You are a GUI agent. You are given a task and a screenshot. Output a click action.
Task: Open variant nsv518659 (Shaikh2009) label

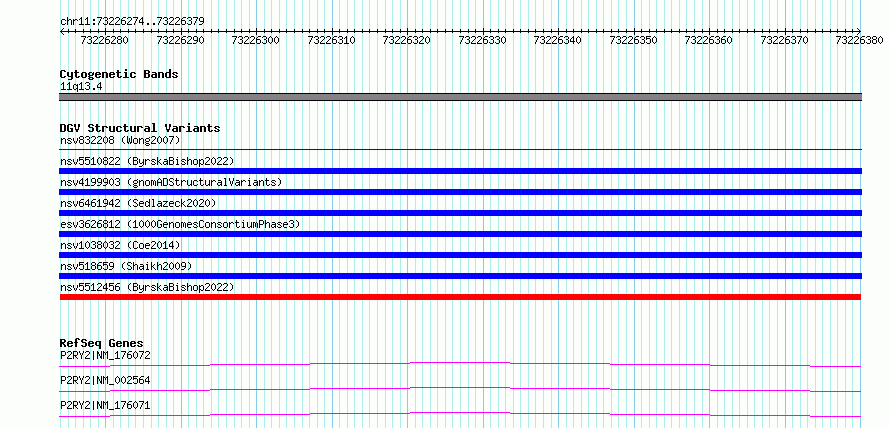(x=126, y=266)
